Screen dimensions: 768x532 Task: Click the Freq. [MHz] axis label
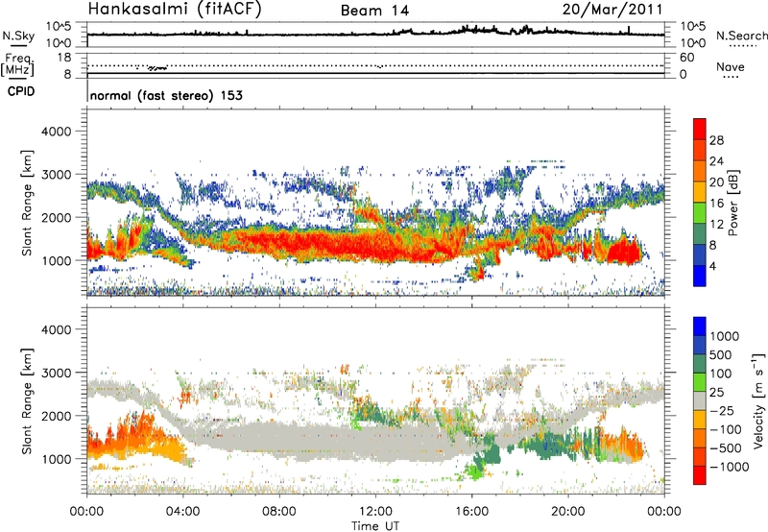pos(18,64)
